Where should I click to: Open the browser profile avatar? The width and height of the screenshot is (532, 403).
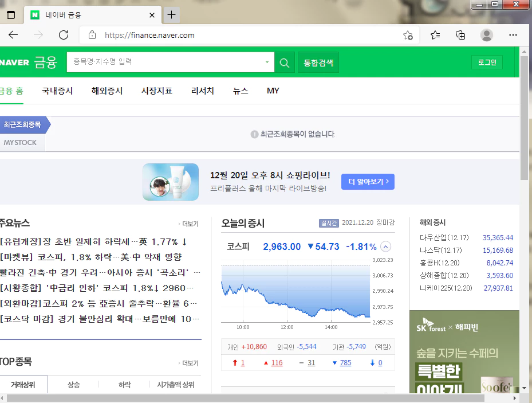coord(487,35)
